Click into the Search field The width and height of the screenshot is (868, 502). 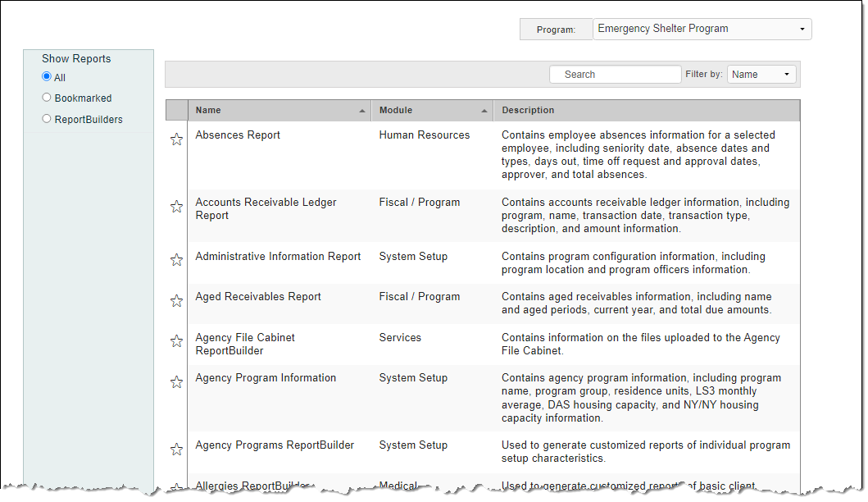(615, 75)
